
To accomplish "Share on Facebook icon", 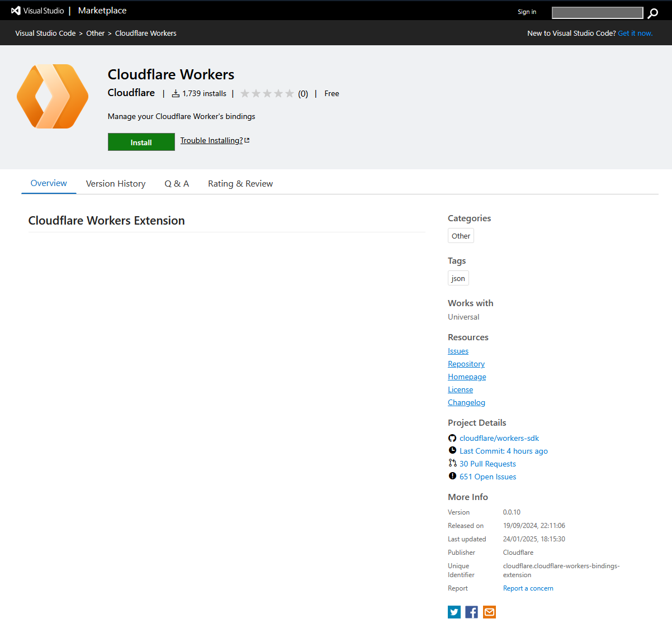I will point(471,612).
